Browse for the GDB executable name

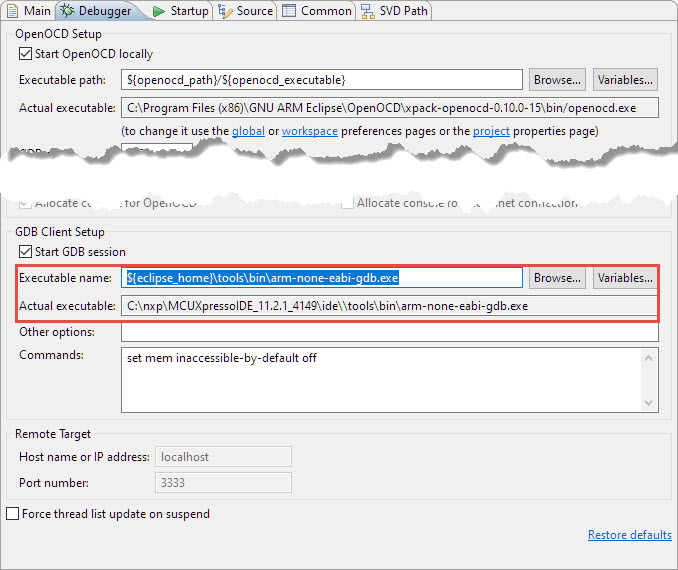coord(556,278)
